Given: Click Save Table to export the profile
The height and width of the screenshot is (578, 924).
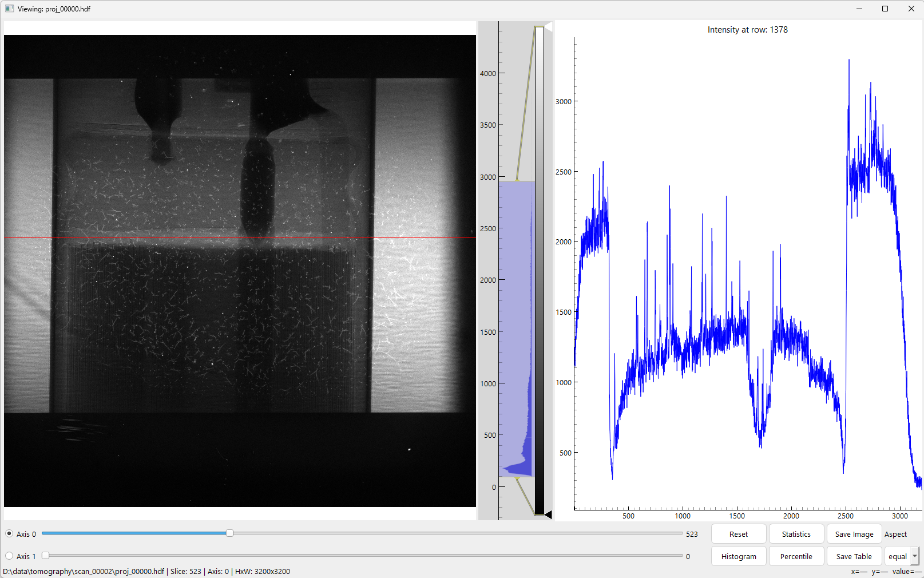Looking at the screenshot, I should [x=854, y=556].
